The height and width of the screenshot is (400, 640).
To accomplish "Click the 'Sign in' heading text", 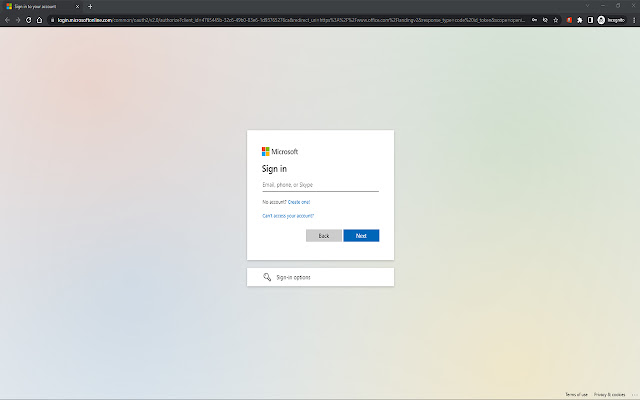I will [x=274, y=169].
